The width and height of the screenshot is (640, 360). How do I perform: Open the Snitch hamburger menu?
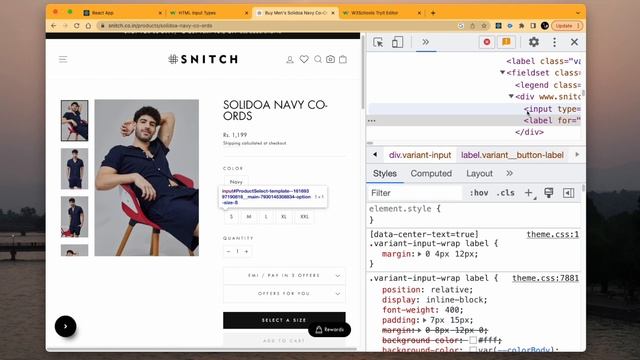pos(63,60)
